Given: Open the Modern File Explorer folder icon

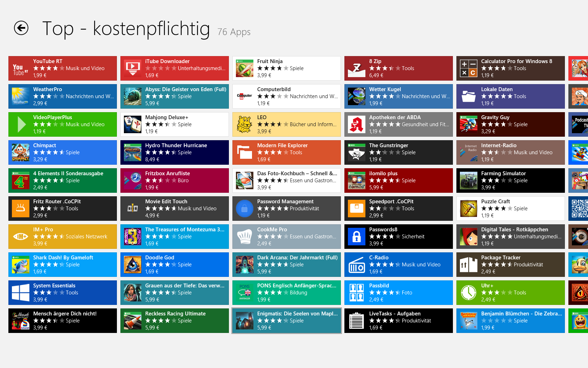Looking at the screenshot, I should tap(245, 152).
